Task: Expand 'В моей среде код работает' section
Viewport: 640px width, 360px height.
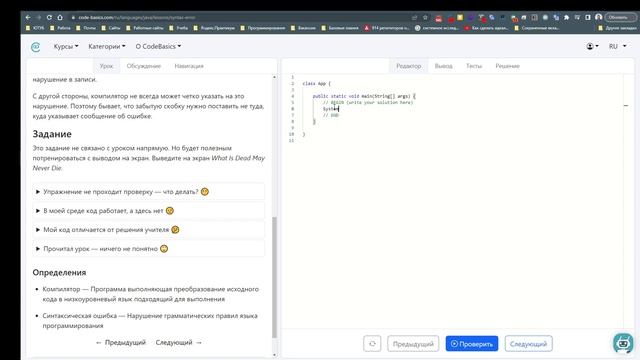Action: click(149, 211)
